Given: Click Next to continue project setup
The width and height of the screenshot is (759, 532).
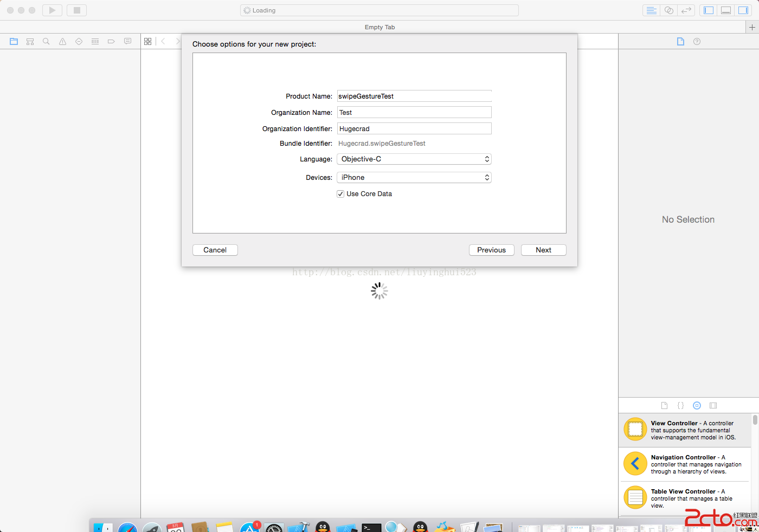Looking at the screenshot, I should (x=544, y=250).
